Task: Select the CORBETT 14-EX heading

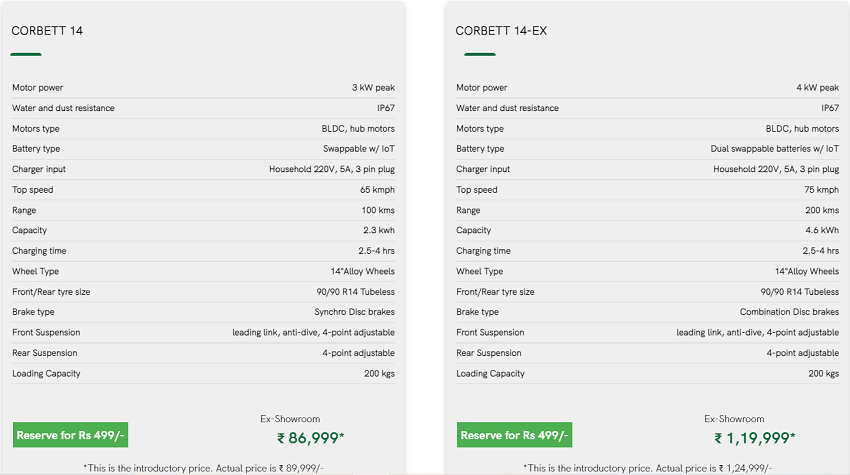Action: tap(501, 31)
